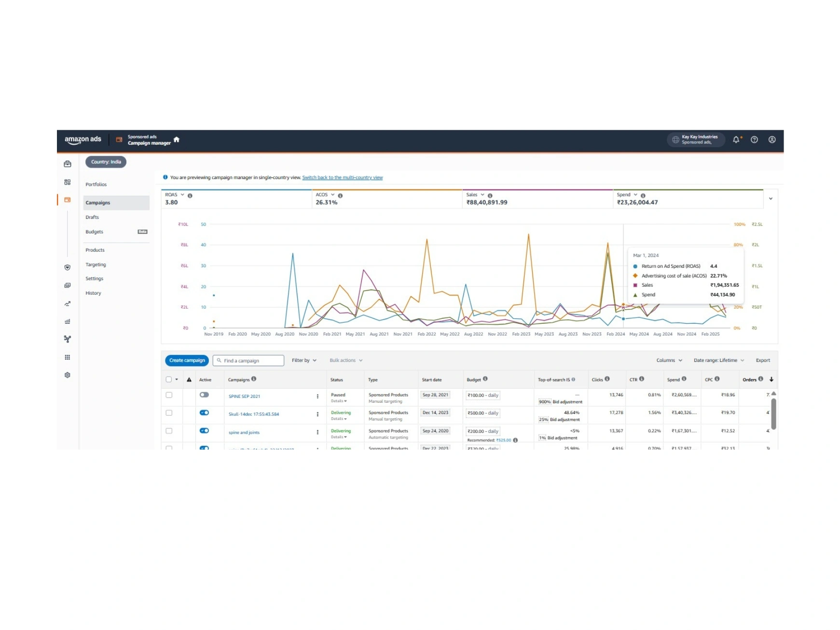Open the shield heart icon in left rail
Image resolution: width=840 pixels, height=630 pixels.
(x=68, y=267)
